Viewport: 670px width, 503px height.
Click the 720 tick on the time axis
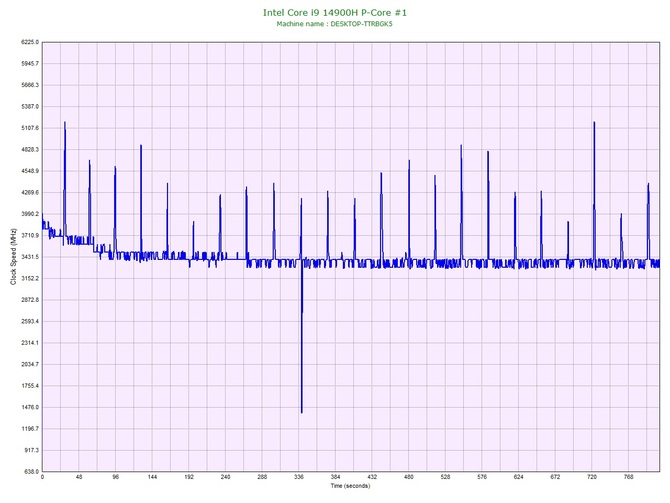[592, 477]
